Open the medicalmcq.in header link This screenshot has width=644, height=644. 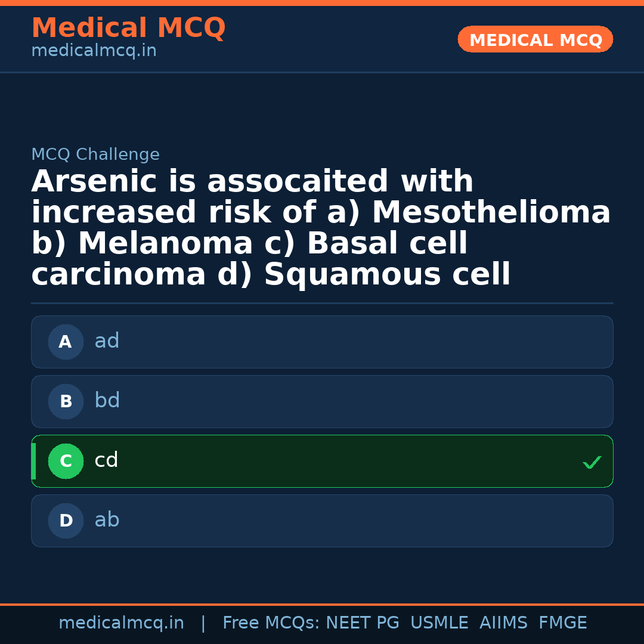[94, 51]
